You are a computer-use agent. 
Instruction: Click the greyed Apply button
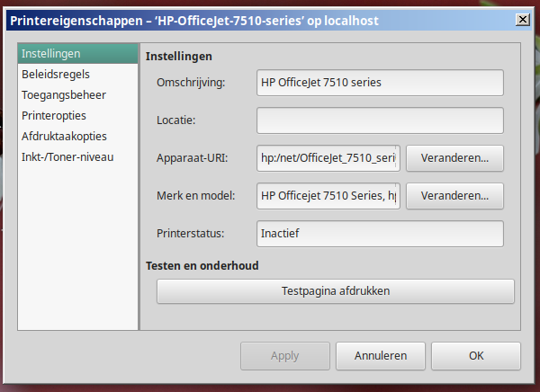284,356
